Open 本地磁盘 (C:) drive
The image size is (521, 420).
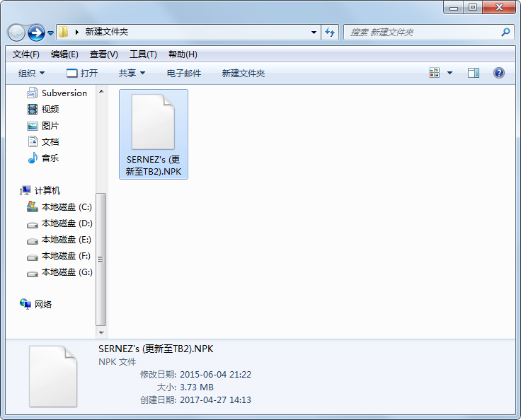[x=59, y=207]
